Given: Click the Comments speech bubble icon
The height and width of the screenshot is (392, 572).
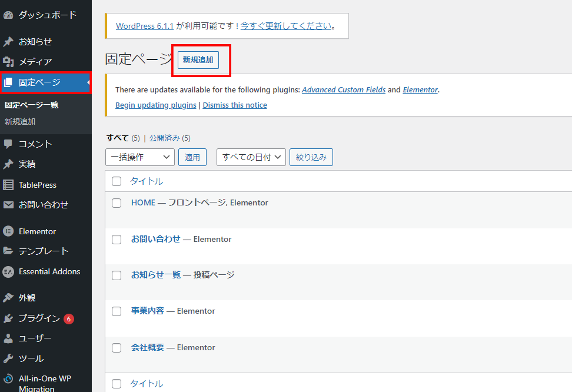Looking at the screenshot, I should (x=8, y=144).
